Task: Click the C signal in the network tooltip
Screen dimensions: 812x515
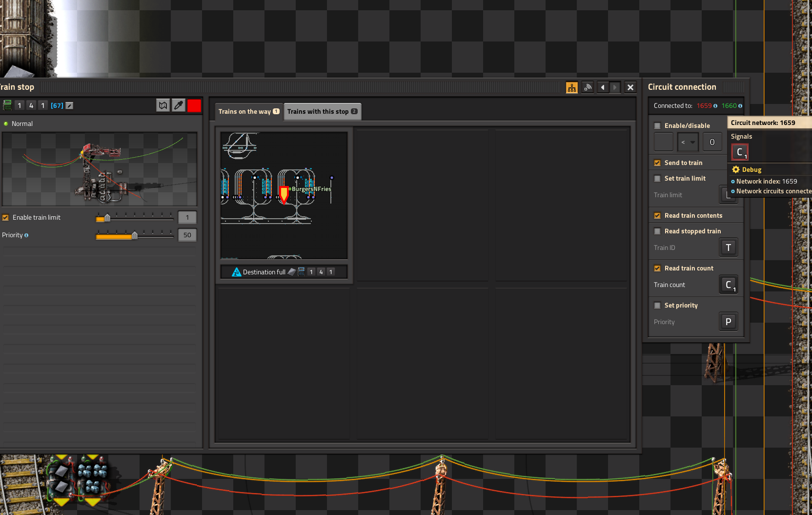Action: [x=740, y=152]
